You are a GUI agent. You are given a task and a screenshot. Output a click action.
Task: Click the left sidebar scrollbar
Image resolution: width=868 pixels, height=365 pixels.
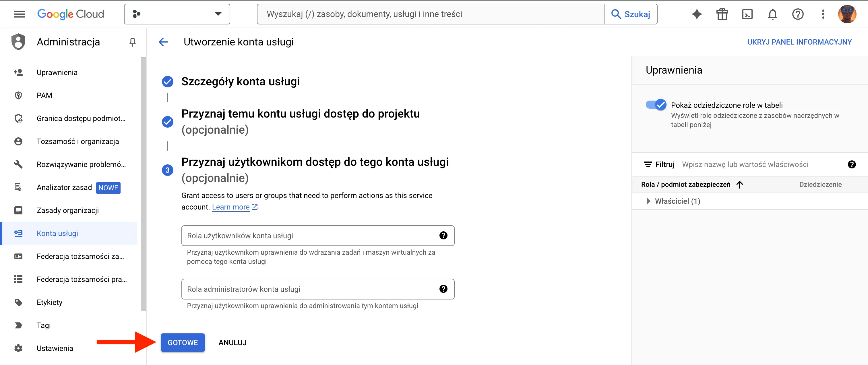click(143, 184)
